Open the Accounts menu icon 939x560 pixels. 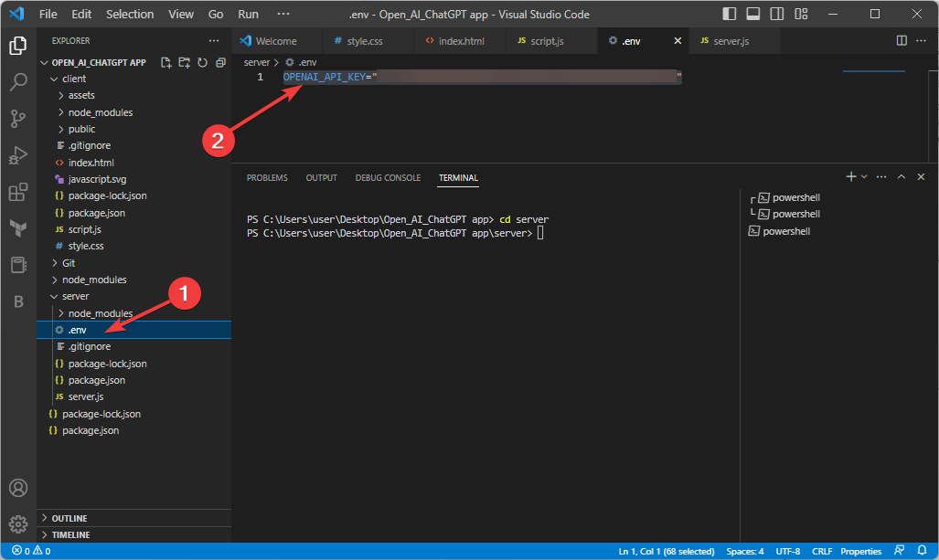[x=18, y=488]
